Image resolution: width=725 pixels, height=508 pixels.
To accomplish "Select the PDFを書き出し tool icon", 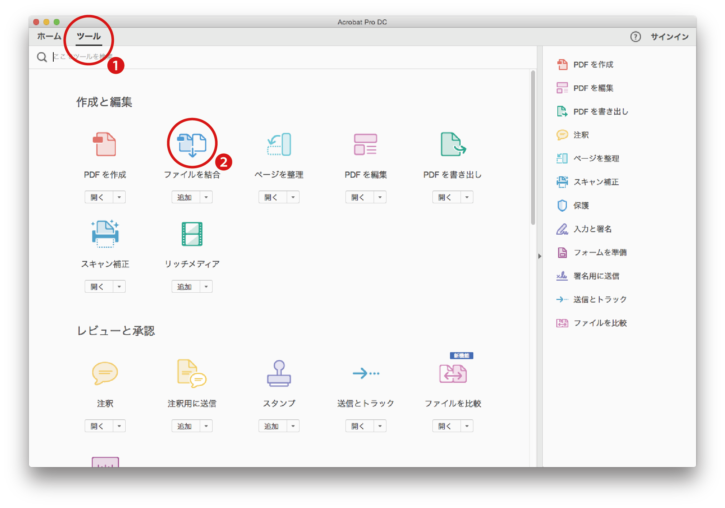I will tap(453, 145).
